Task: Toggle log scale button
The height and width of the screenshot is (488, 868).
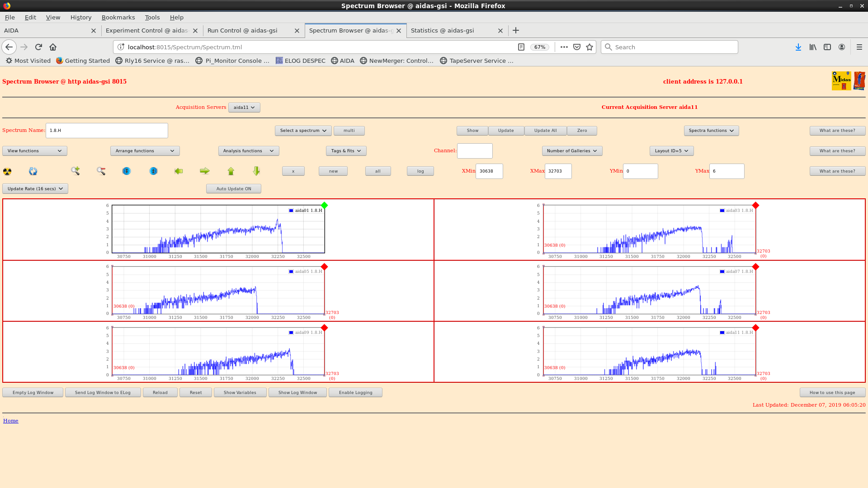Action: tap(420, 171)
